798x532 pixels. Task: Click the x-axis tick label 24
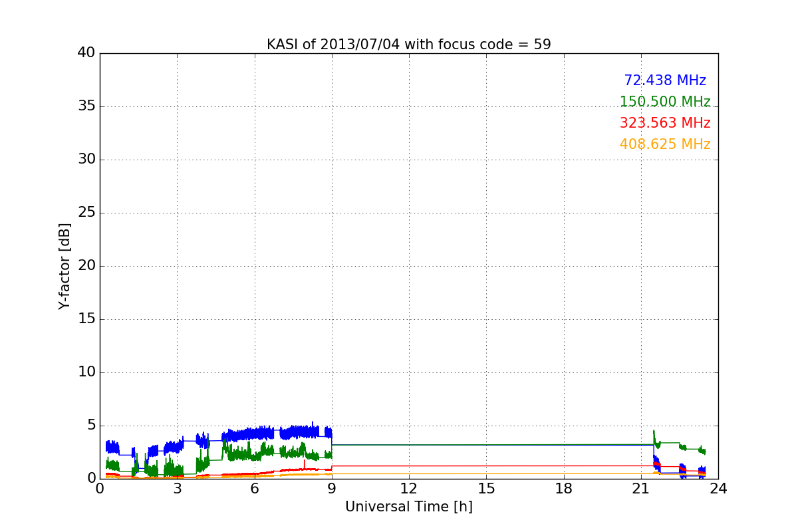[718, 489]
